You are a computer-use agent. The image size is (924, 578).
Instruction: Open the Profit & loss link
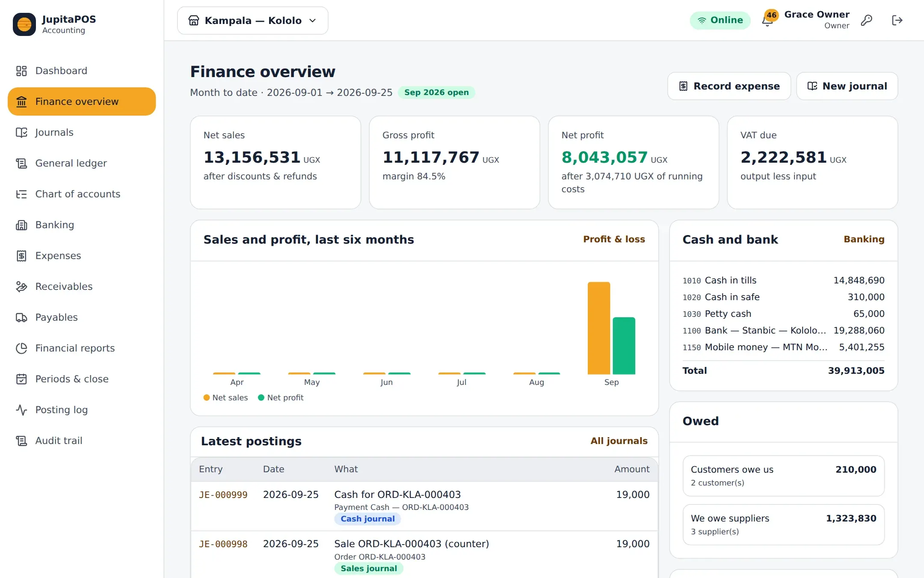pos(614,239)
